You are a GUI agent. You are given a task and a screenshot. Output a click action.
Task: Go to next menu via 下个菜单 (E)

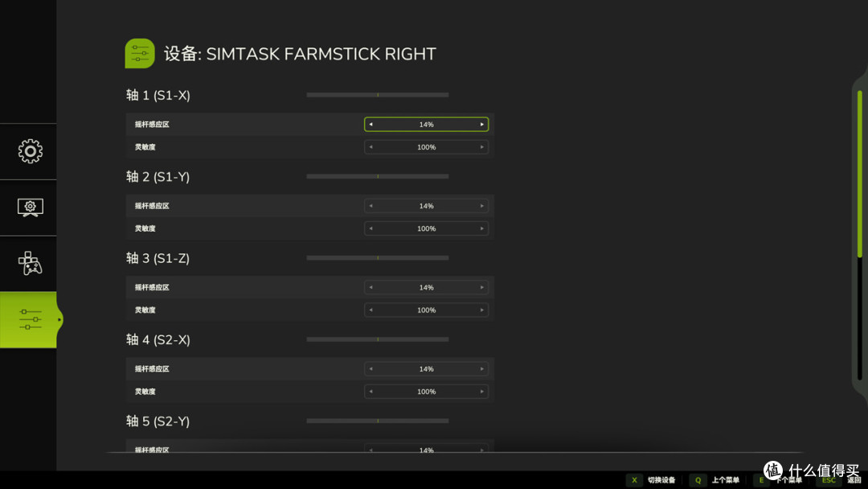click(778, 480)
